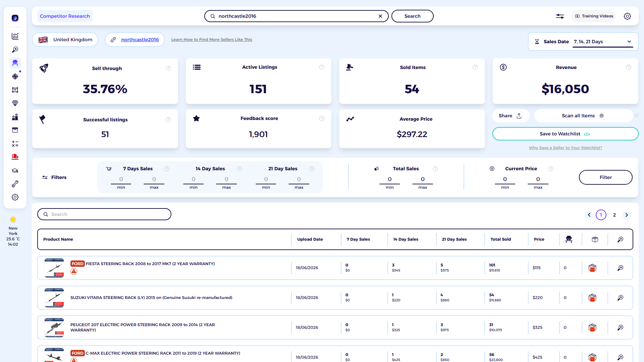The width and height of the screenshot is (644, 362).
Task: Open competitor research spy sidebar icon
Action: pos(15,63)
